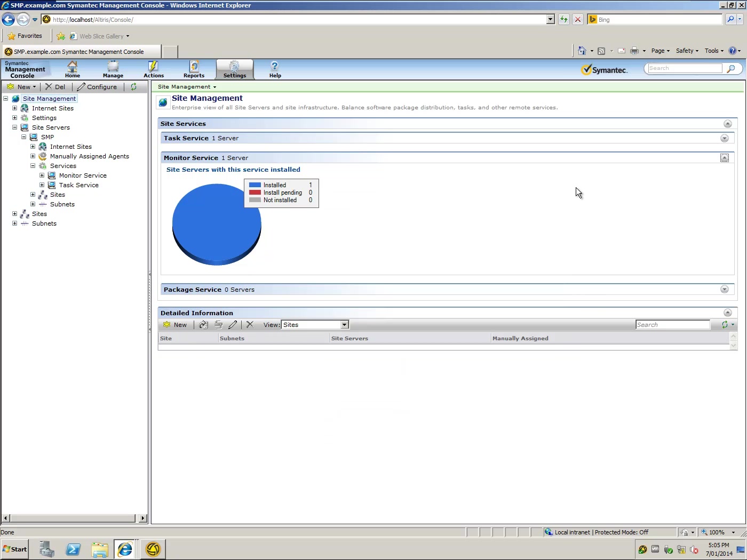This screenshot has width=747, height=560.
Task: Open the Actions menu icon
Action: coord(153,69)
